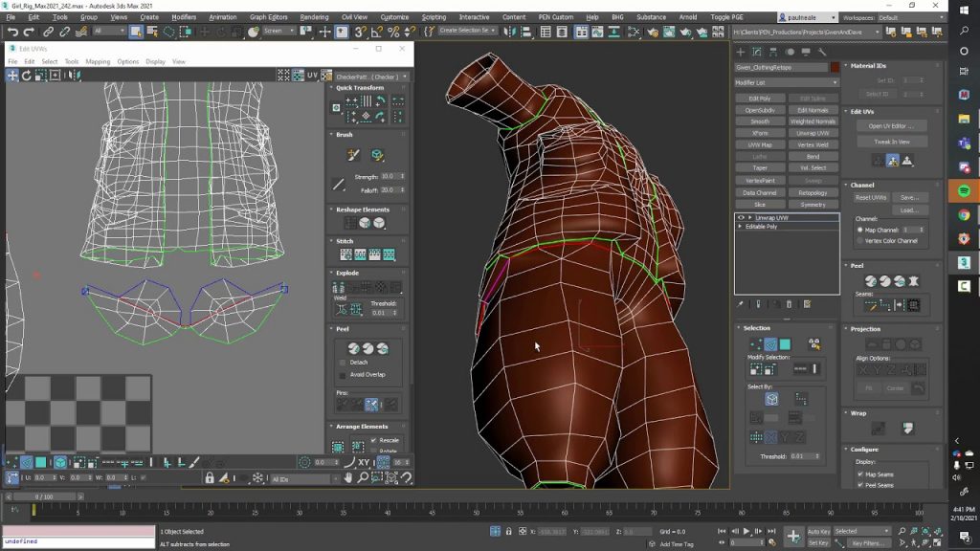Select the Select and Rotate tool

[222, 33]
